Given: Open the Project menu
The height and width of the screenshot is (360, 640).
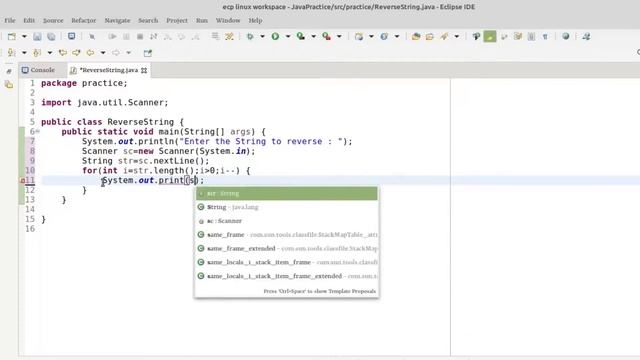Looking at the screenshot, I should pos(177,20).
